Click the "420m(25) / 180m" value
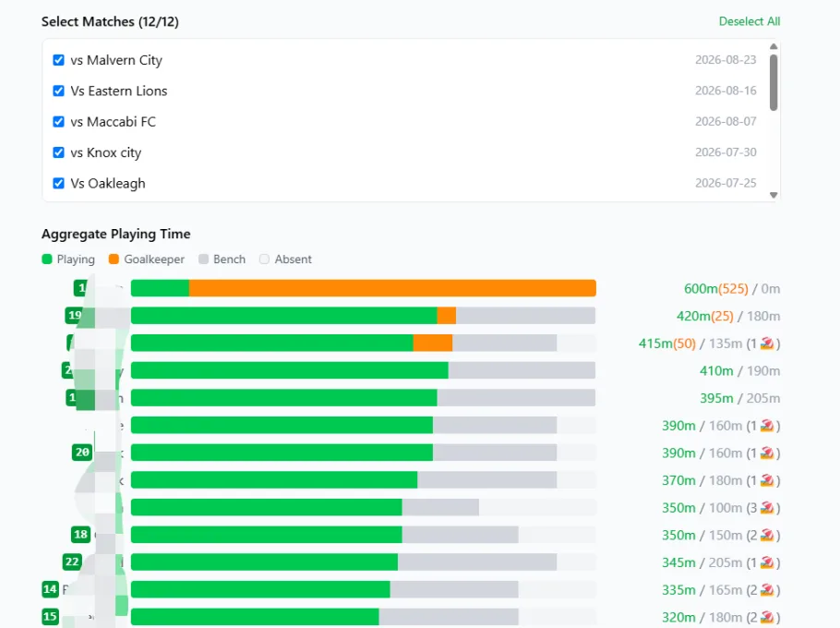The width and height of the screenshot is (840, 628). (728, 316)
